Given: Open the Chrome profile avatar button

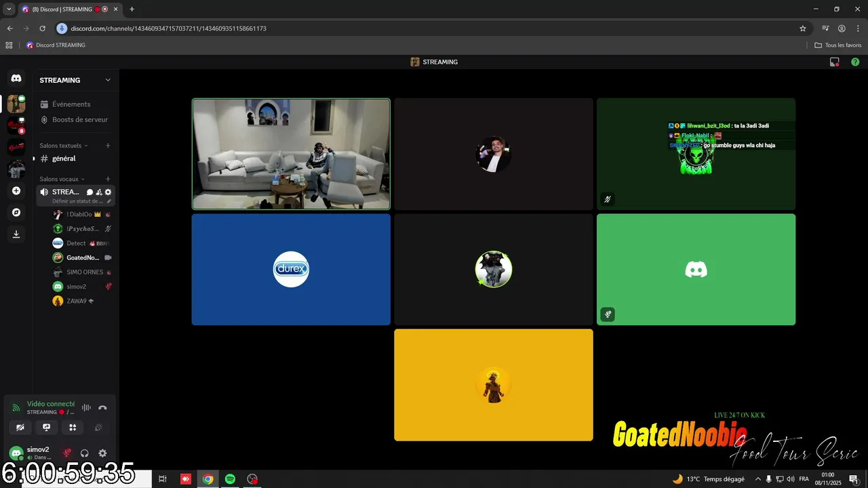Looking at the screenshot, I should point(842,28).
